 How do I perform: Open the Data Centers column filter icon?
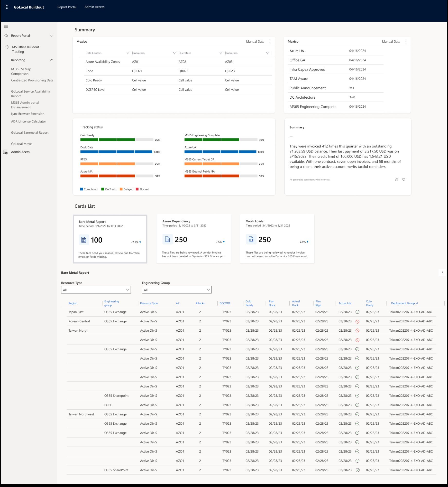point(128,53)
